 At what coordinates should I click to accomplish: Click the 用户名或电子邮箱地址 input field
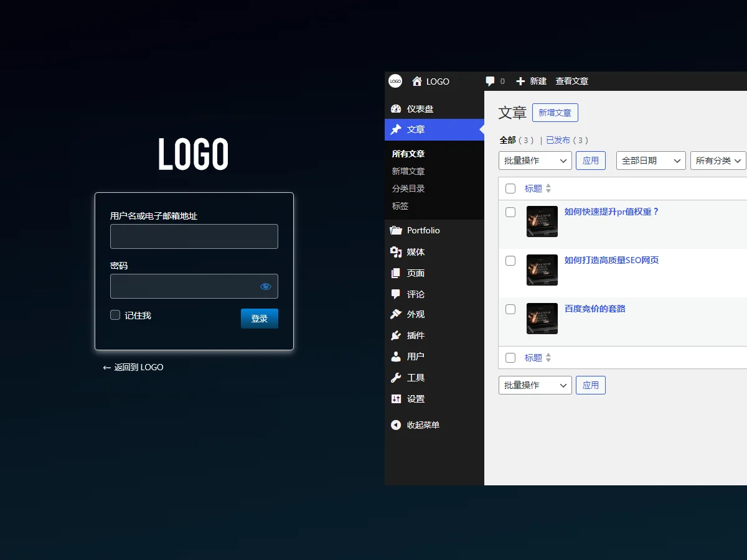pos(194,236)
